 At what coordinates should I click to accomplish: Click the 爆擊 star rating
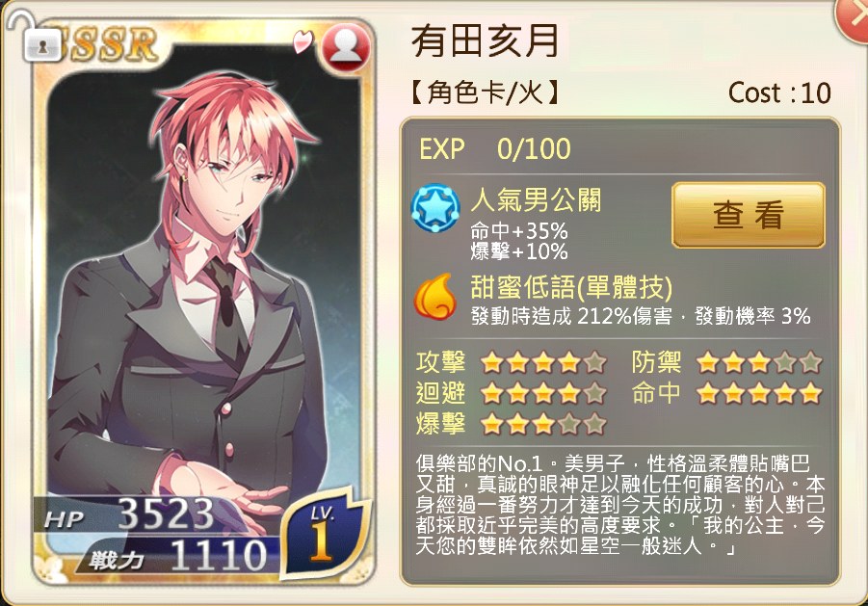click(x=543, y=424)
